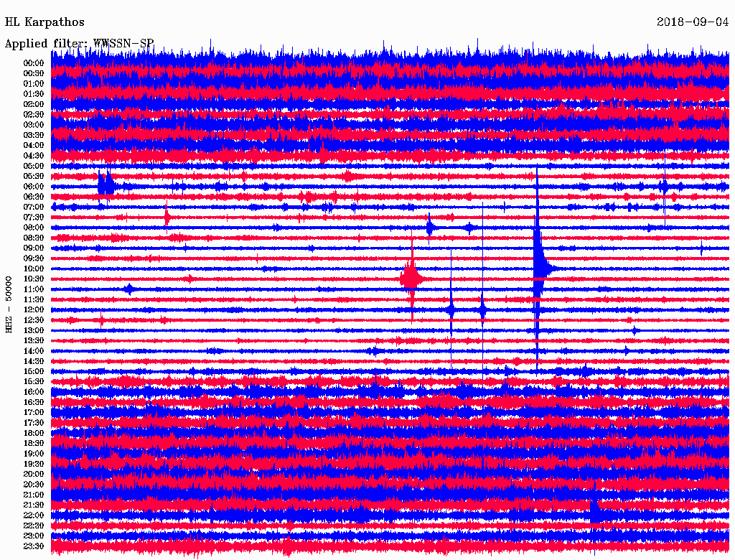Select the 19:30 time label
The width and height of the screenshot is (735, 560).
coord(34,465)
